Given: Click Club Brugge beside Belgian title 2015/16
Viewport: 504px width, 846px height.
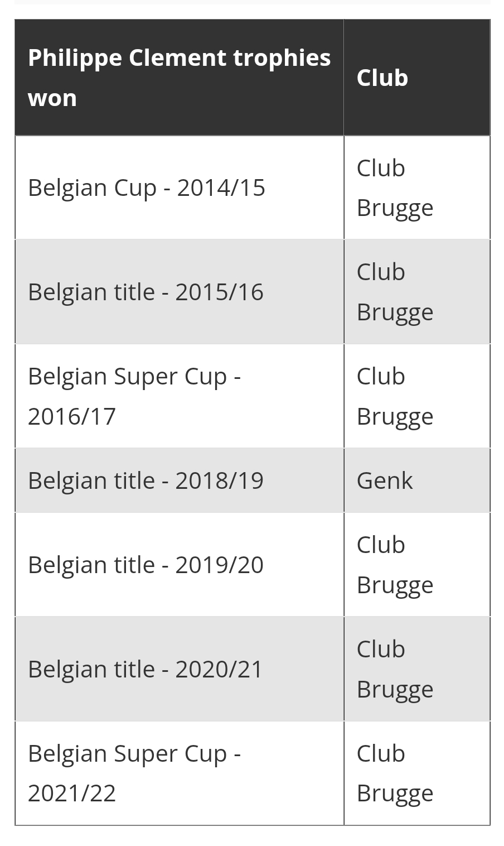Looking at the screenshot, I should click(417, 292).
